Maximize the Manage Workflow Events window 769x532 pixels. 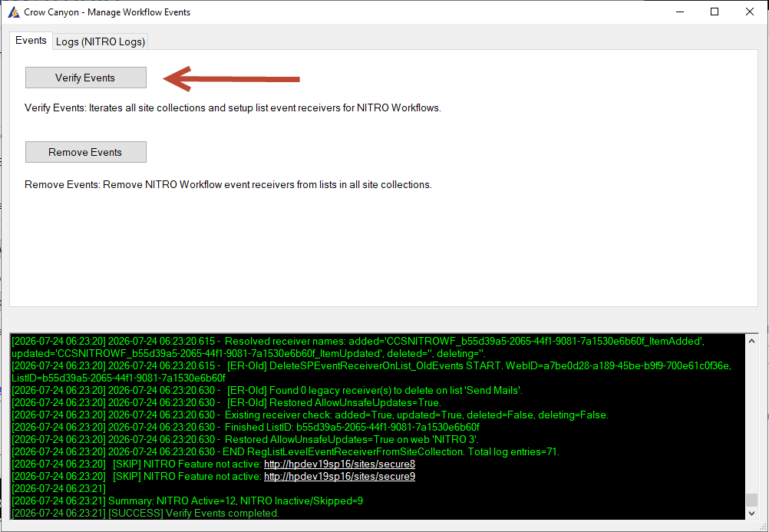pyautogui.click(x=715, y=12)
